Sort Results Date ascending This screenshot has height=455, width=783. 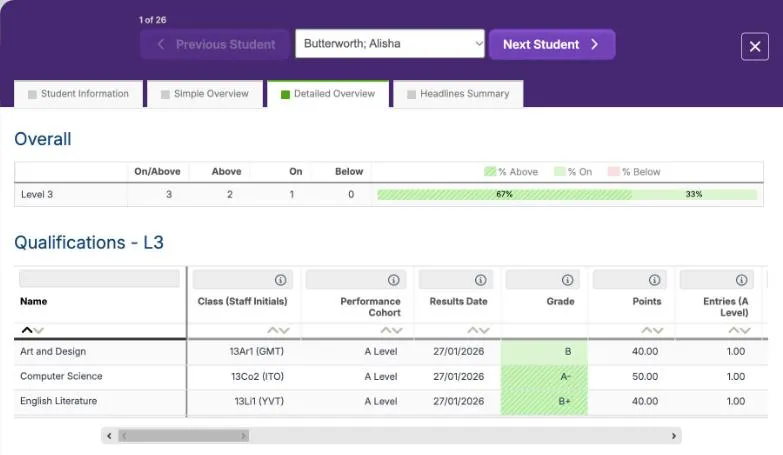tap(472, 330)
